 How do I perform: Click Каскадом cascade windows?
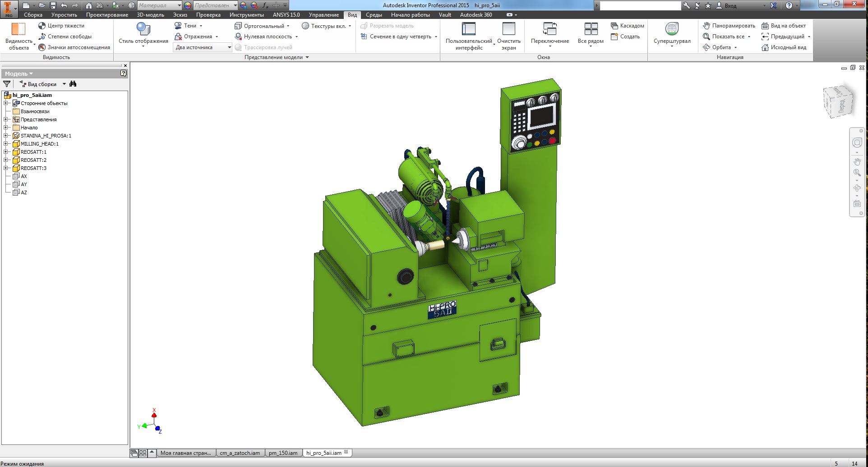[x=628, y=26]
